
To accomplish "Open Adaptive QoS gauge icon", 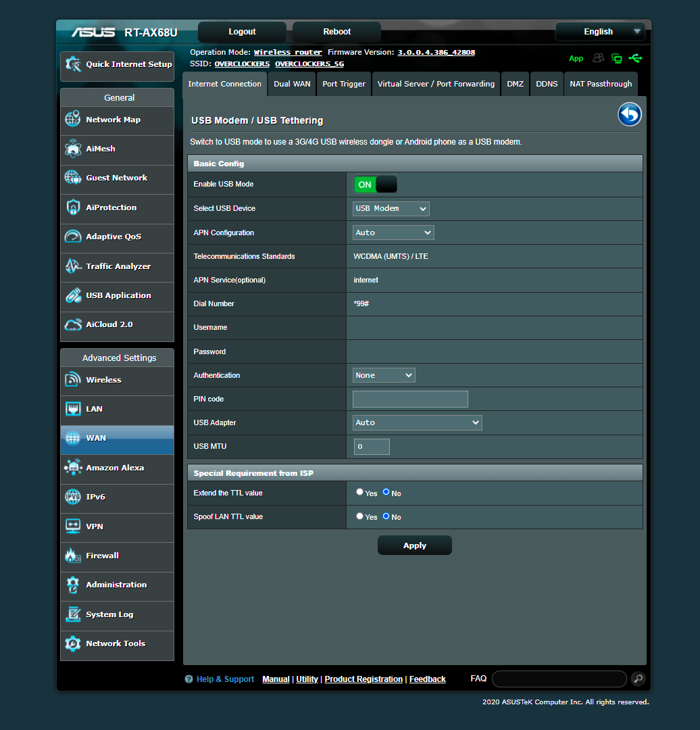I will [72, 237].
